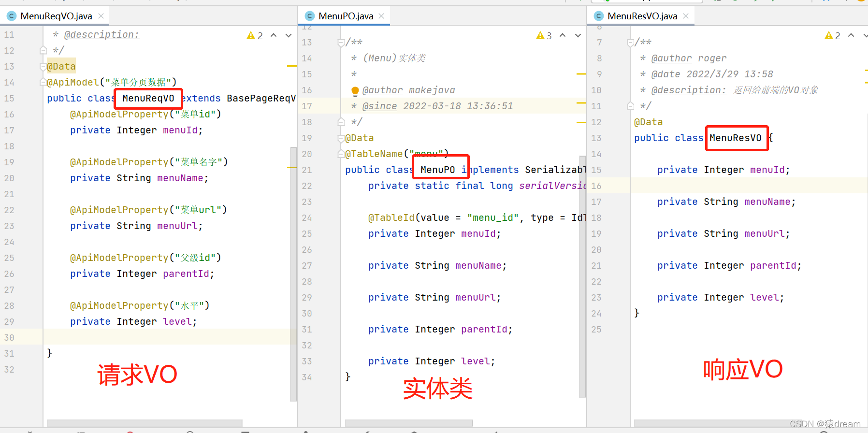Close the MenuReqVO.java tab

point(101,16)
